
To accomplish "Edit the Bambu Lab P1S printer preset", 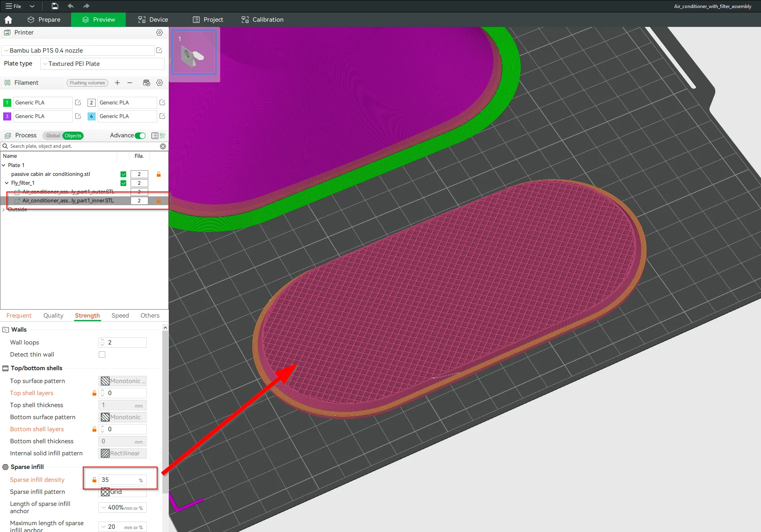I will pyautogui.click(x=159, y=50).
